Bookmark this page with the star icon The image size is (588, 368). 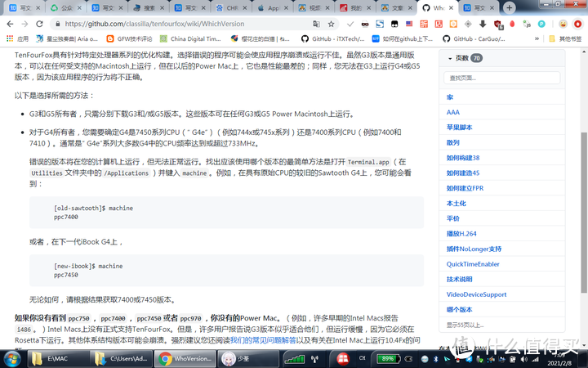331,24
